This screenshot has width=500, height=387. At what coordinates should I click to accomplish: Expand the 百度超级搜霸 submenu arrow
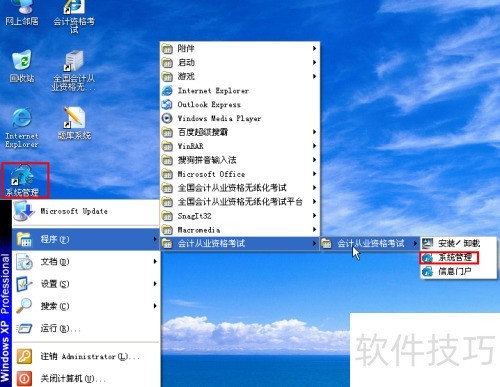coord(314,132)
